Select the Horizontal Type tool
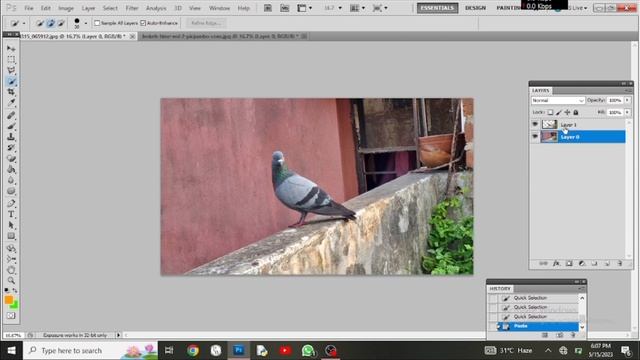Image resolution: width=640 pixels, height=360 pixels. click(x=11, y=214)
